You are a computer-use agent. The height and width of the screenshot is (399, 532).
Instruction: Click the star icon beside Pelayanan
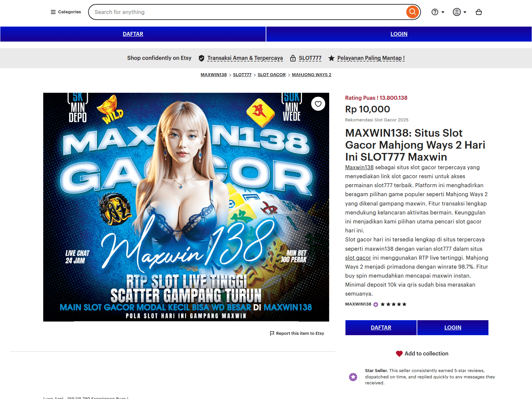(332, 58)
